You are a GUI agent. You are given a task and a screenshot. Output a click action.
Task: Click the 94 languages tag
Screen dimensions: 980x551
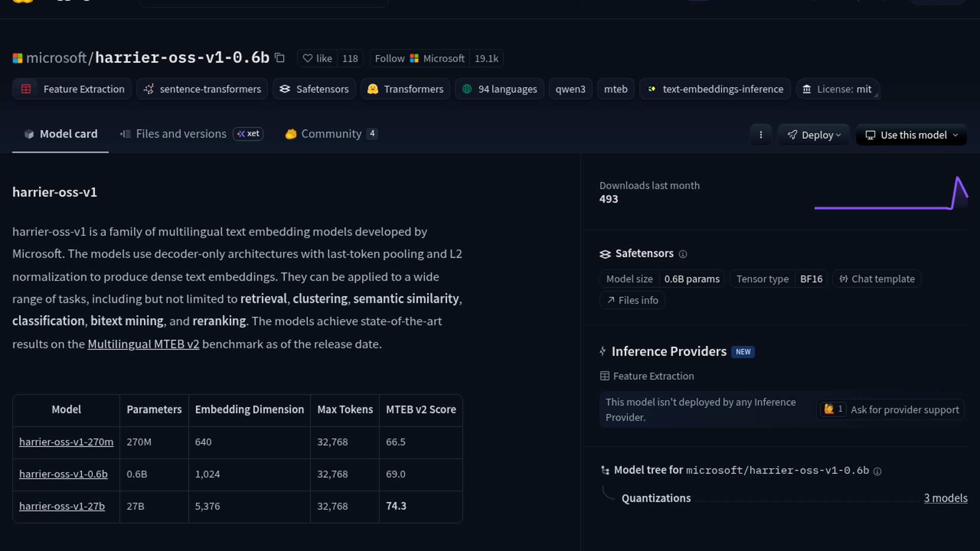click(x=499, y=89)
